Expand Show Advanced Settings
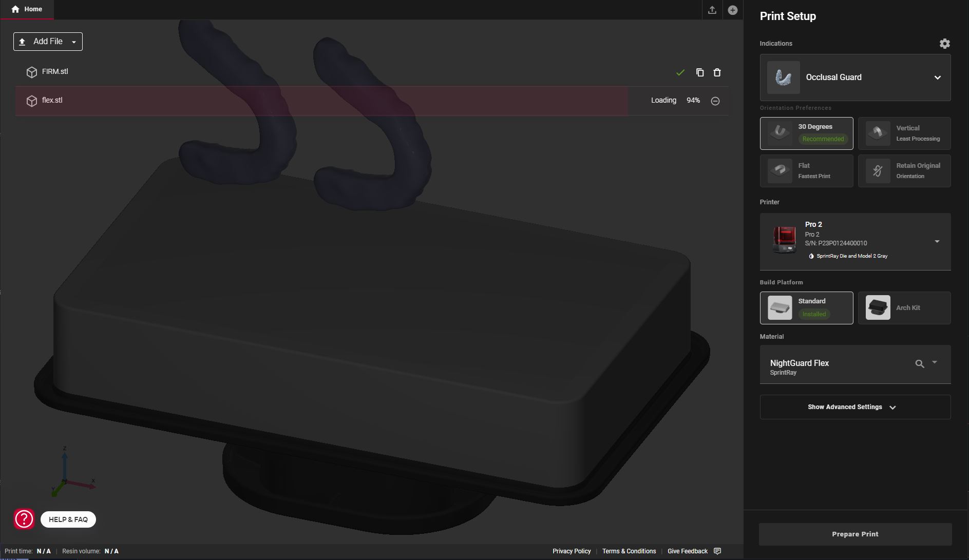The image size is (969, 560). (855, 407)
